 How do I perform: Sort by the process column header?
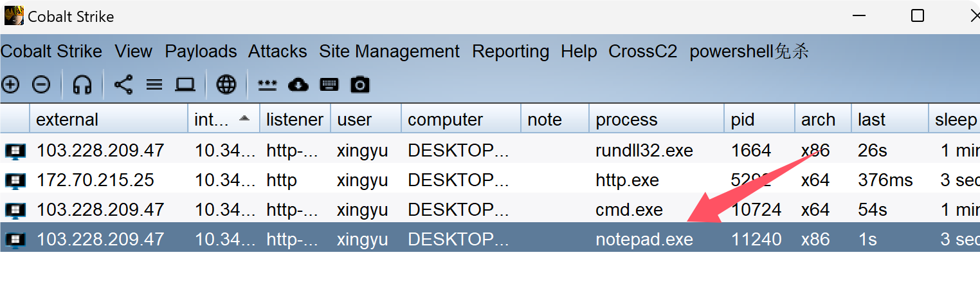coord(657,120)
